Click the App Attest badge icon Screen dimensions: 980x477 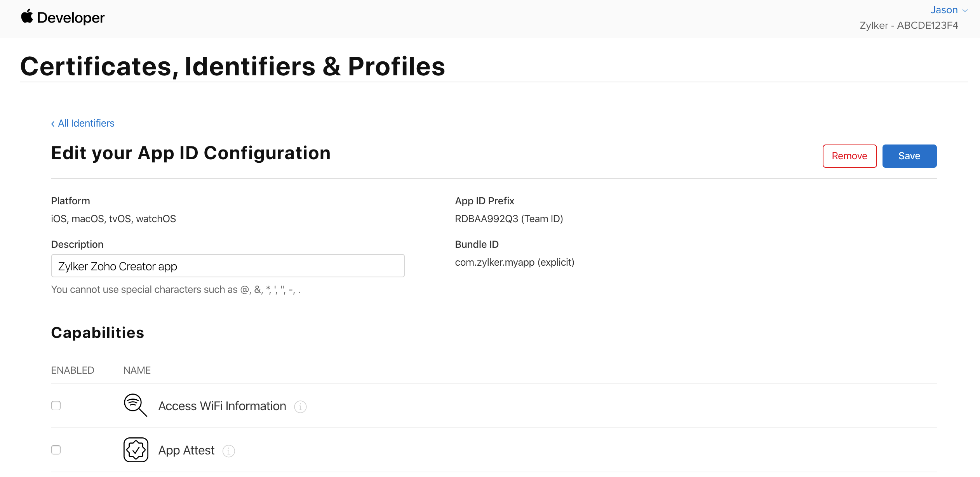(136, 449)
